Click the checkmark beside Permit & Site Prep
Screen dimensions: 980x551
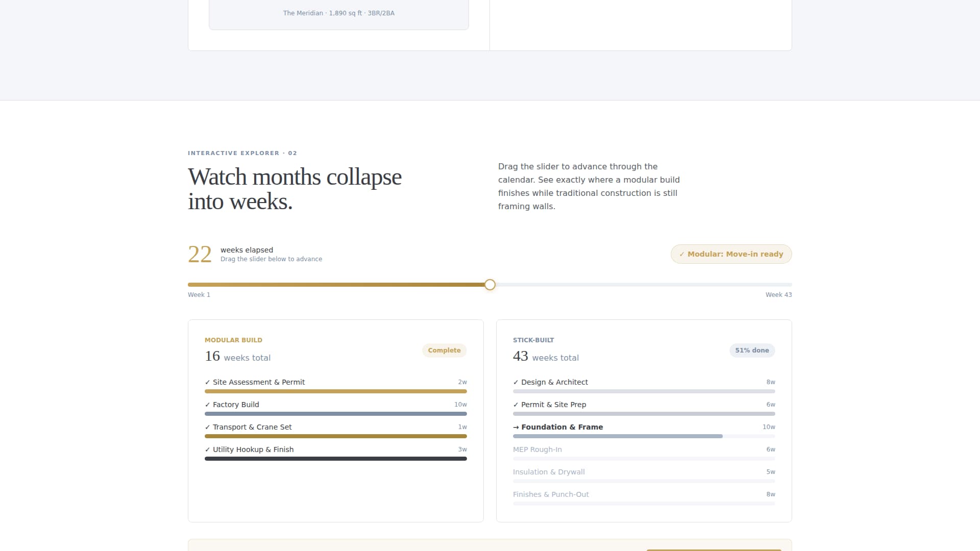point(516,404)
